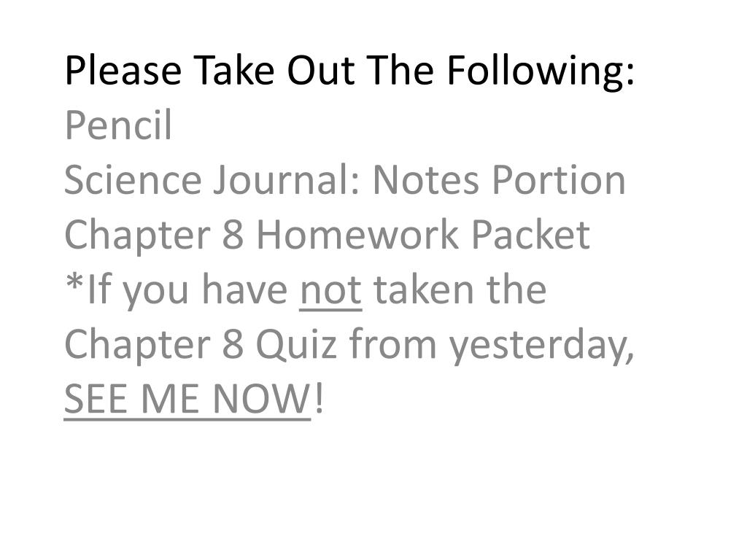Select the words "Notes Portion"
This screenshot has height=560, width=747.
click(x=499, y=180)
